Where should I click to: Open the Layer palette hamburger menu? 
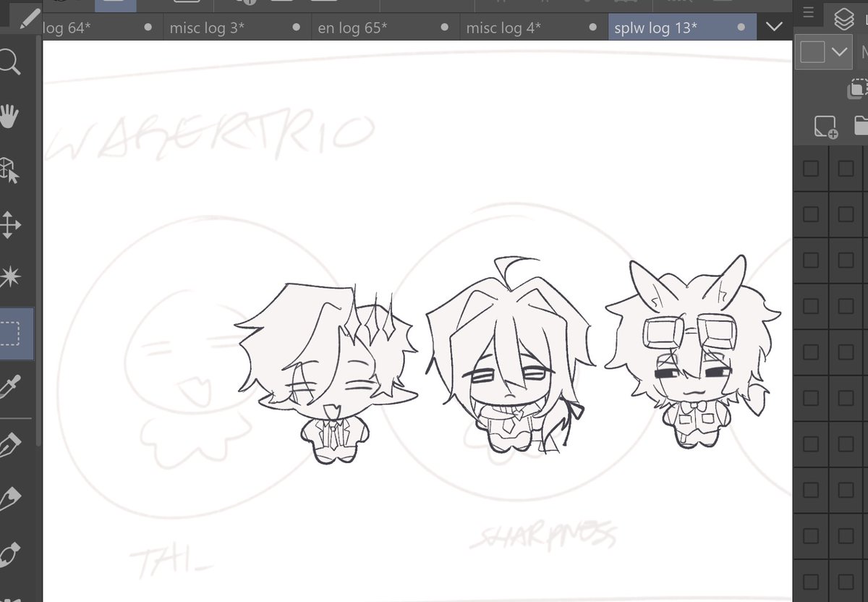click(x=809, y=12)
